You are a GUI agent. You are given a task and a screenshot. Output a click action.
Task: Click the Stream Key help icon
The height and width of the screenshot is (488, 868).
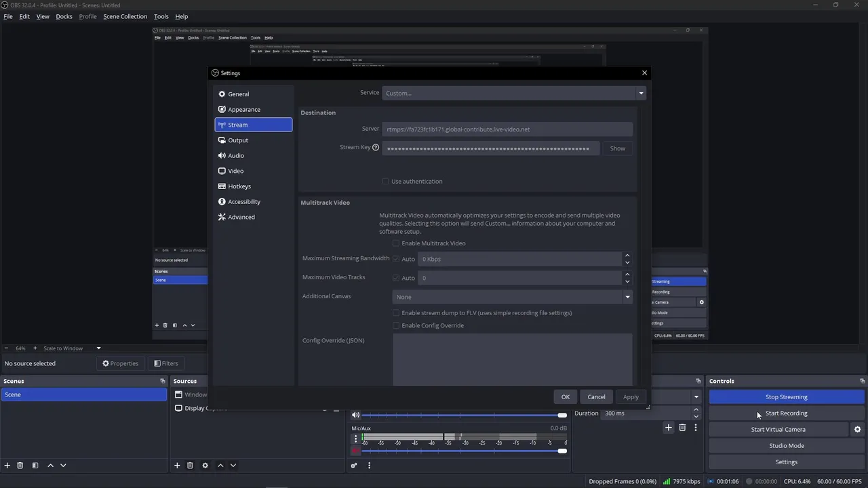tap(376, 147)
